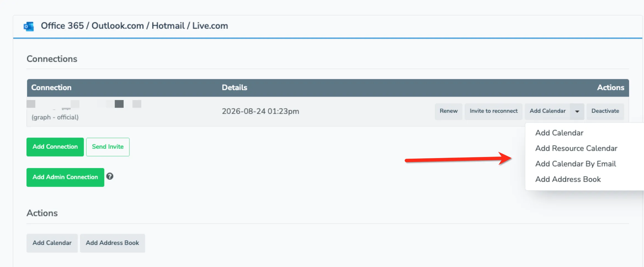The width and height of the screenshot is (644, 267).
Task: Click Add Calendar under Actions section
Action: (52, 243)
